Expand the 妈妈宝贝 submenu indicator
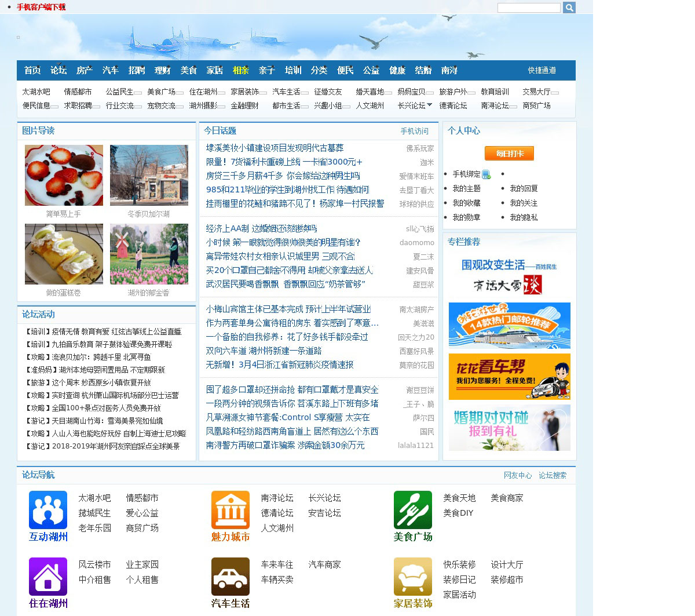The image size is (695, 616). [430, 92]
